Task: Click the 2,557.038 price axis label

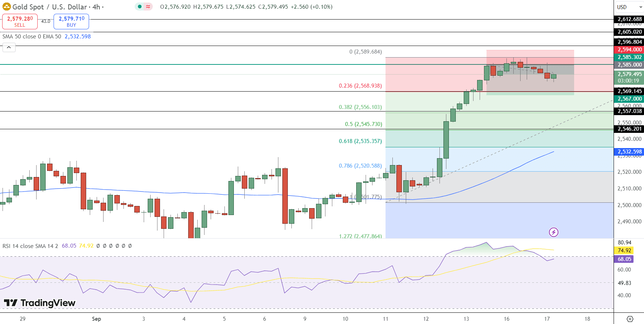Action: click(x=629, y=111)
